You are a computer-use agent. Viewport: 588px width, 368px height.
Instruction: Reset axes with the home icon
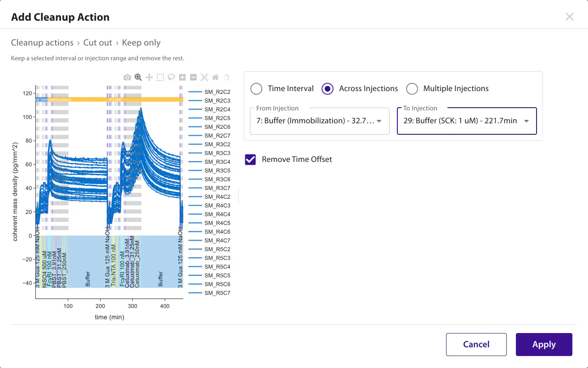(215, 77)
